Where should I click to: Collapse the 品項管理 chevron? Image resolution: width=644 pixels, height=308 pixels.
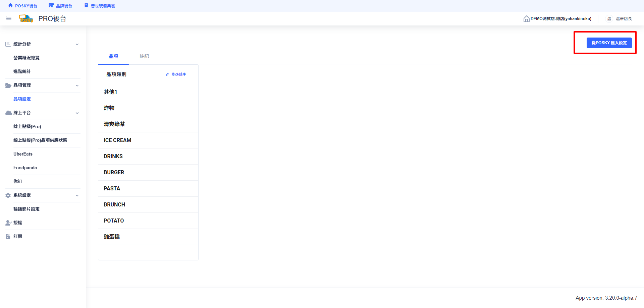coord(77,85)
